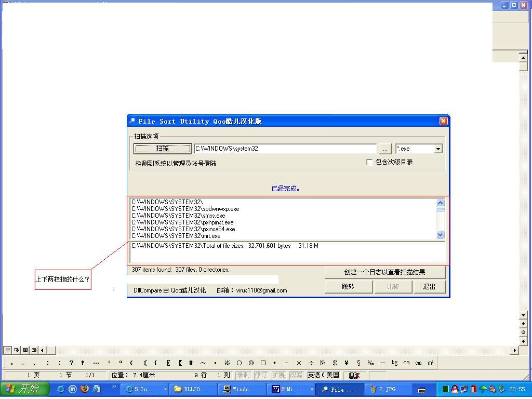Switch to print layout view icon
The width and height of the screenshot is (532, 399).
point(25,350)
